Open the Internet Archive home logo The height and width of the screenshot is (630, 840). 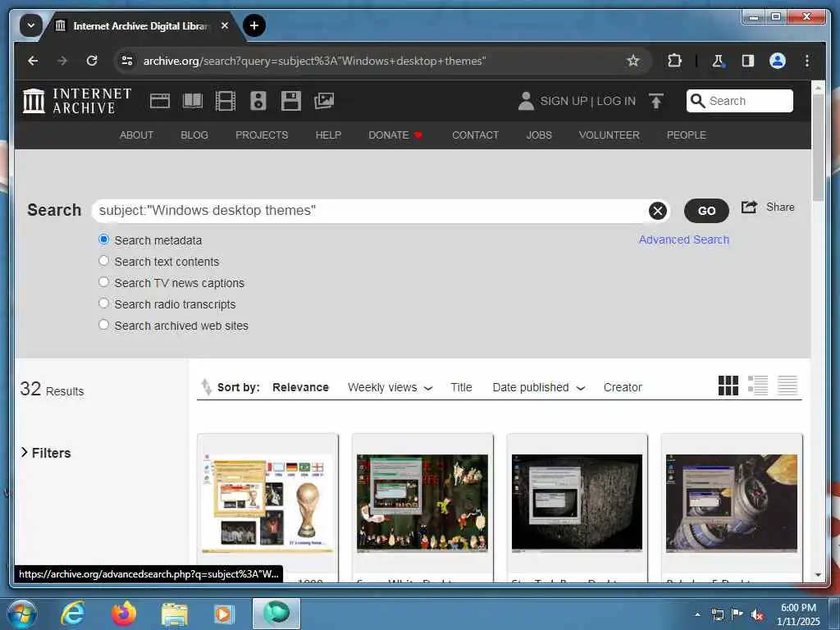(x=77, y=101)
